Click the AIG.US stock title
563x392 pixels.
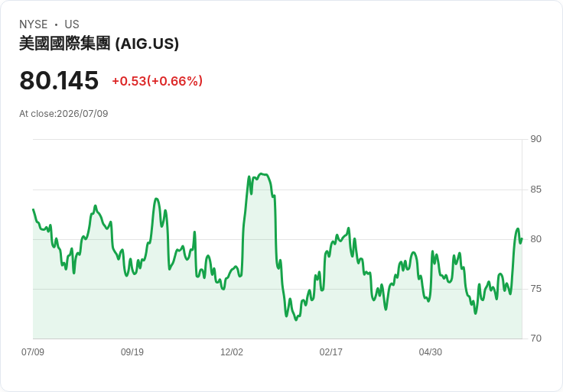[99, 44]
